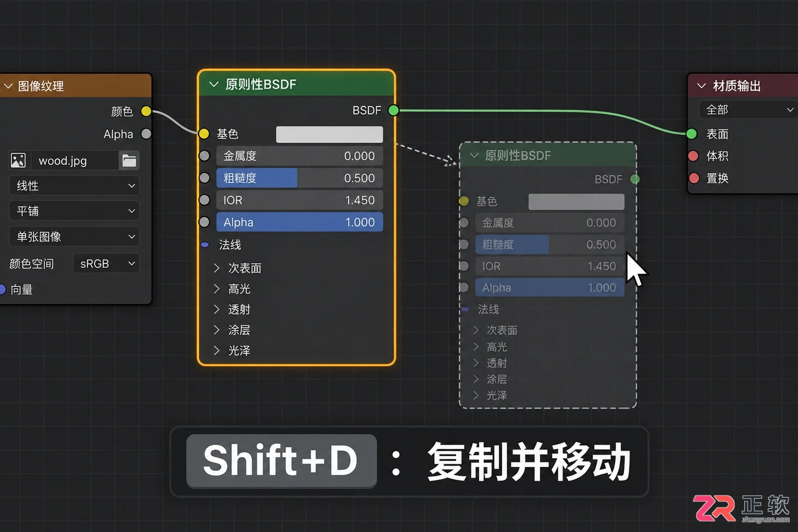Click the 图像纹理 node title
The width and height of the screenshot is (798, 532).
tap(41, 86)
